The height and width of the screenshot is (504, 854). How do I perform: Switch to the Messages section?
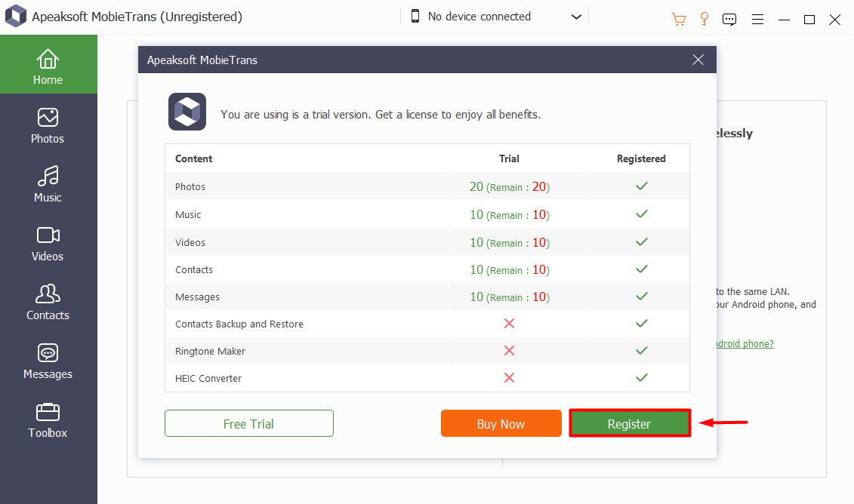pyautogui.click(x=48, y=361)
